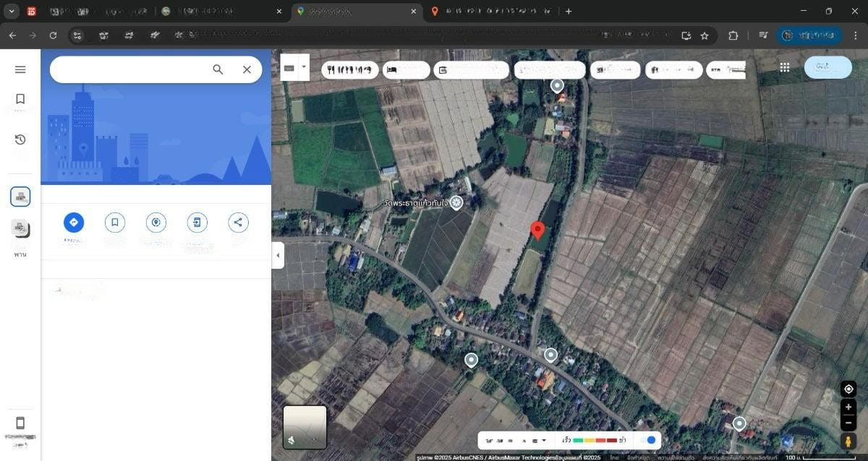868x461 pixels.
Task: Clear the search box with X
Action: coord(247,69)
